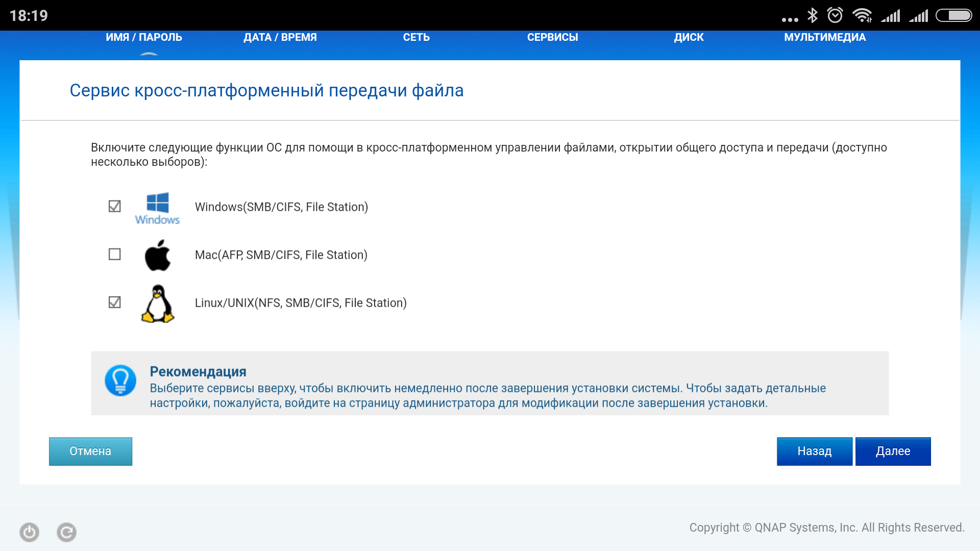Click the Windows logo icon

tap(157, 208)
